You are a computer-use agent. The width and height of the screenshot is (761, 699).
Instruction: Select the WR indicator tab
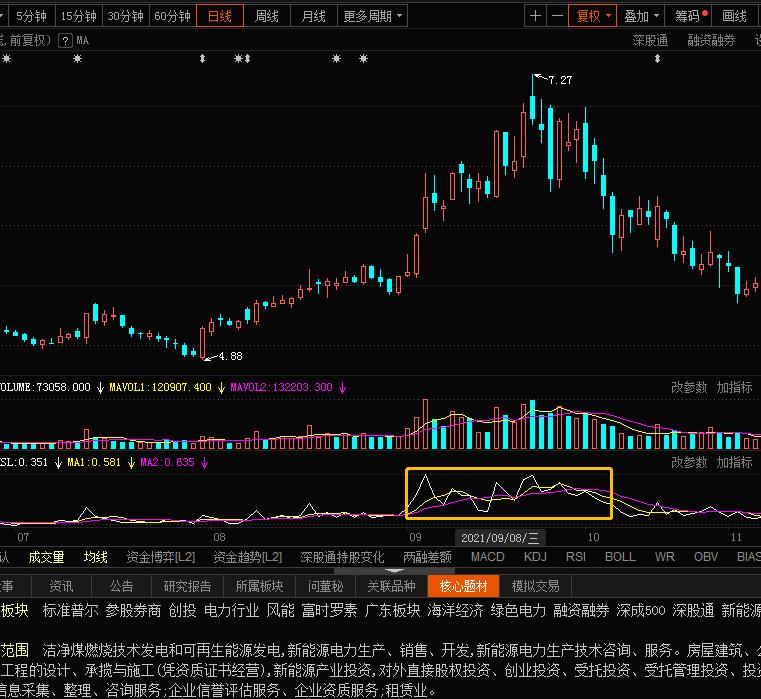click(664, 557)
